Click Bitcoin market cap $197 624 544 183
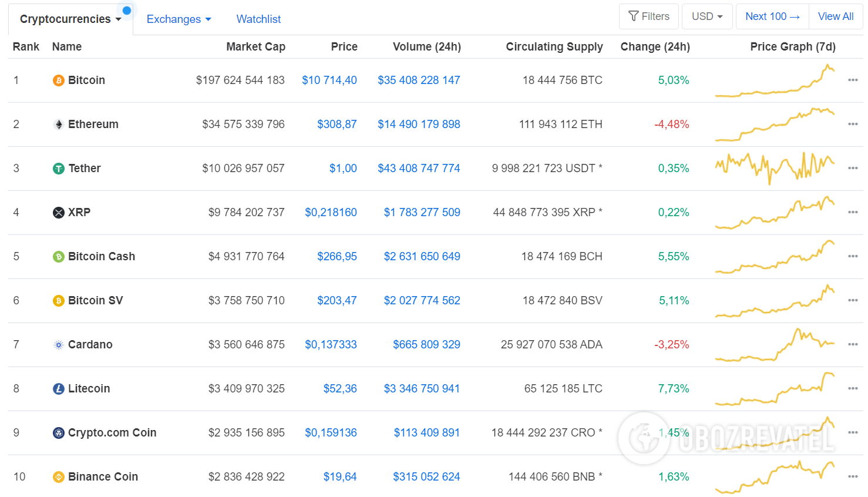868x497 pixels. click(x=240, y=80)
